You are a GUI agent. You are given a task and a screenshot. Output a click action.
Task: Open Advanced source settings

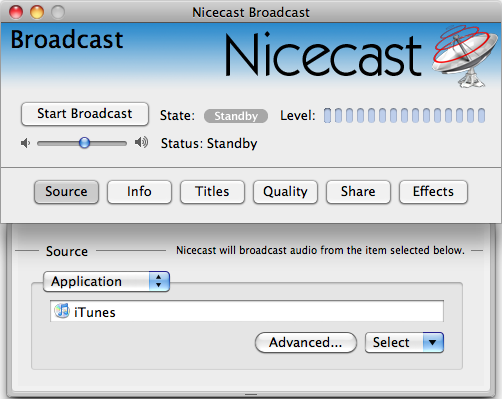[306, 342]
